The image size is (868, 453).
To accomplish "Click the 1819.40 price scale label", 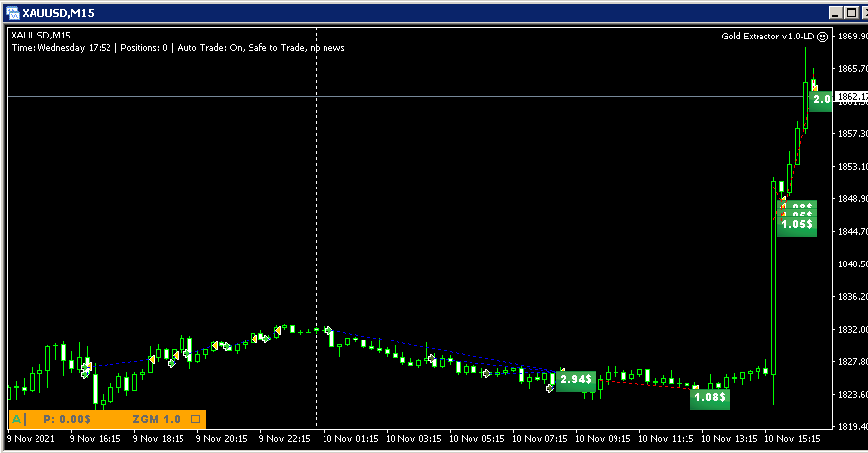I will tap(853, 427).
